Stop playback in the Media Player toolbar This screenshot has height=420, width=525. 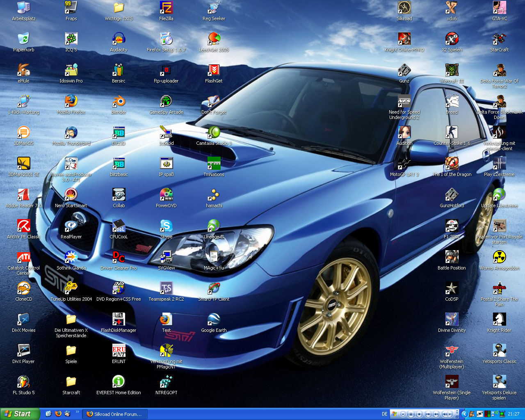click(x=419, y=414)
